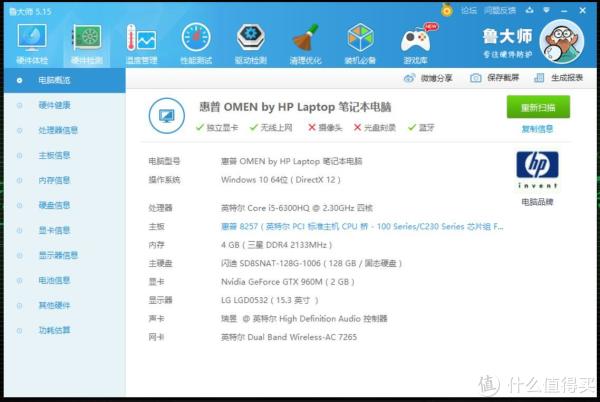Open 其他硬件 in the sidebar

[65, 305]
